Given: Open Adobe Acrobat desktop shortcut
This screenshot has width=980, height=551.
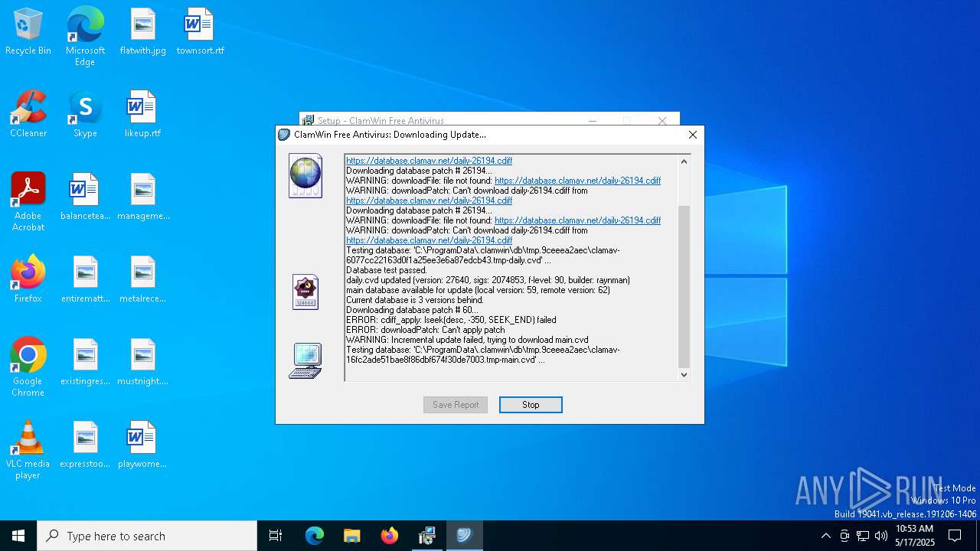Looking at the screenshot, I should [28, 203].
